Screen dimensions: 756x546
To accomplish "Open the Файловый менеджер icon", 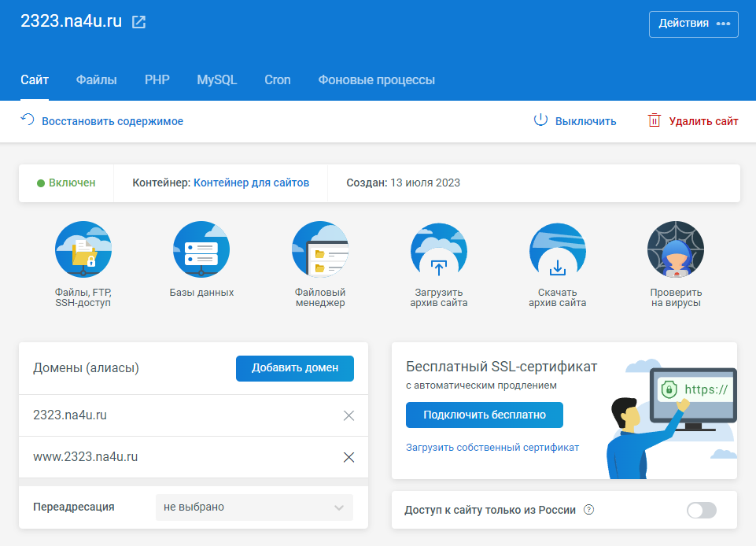I will [320, 249].
